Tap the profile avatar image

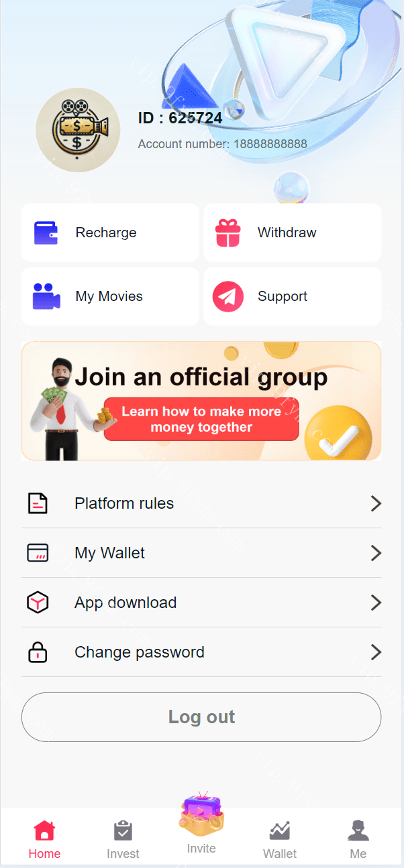(78, 130)
